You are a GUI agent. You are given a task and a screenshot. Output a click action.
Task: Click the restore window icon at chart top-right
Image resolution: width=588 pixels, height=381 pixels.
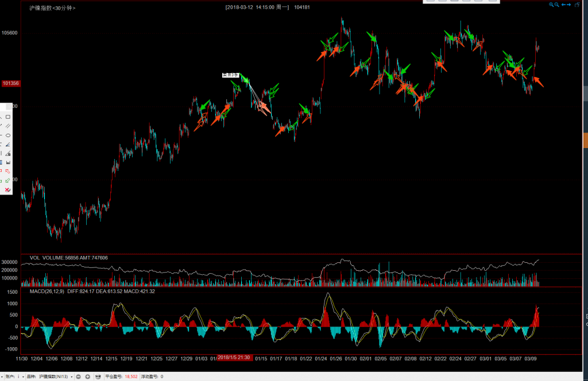point(577,5)
